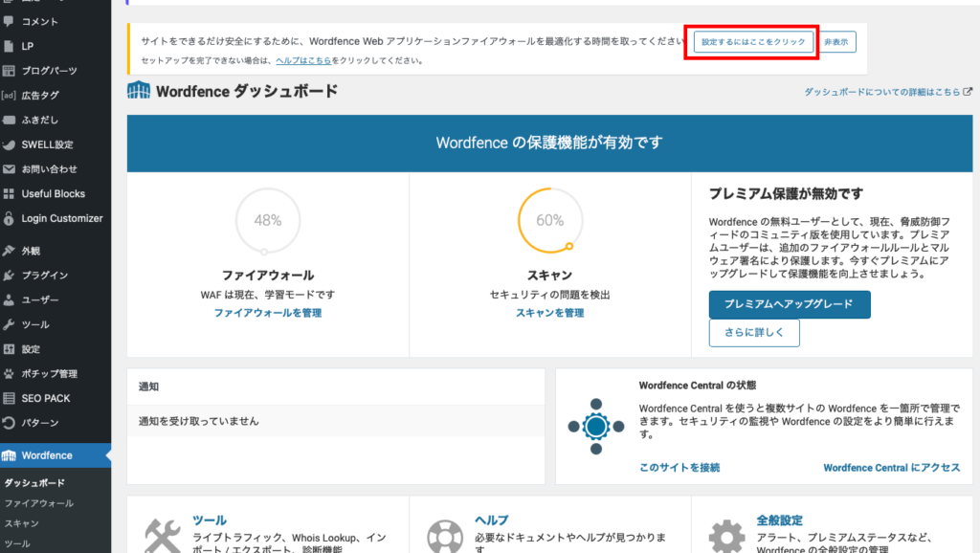Click the ブログパーツ sidebar icon
This screenshot has height=553, width=980.
9,71
